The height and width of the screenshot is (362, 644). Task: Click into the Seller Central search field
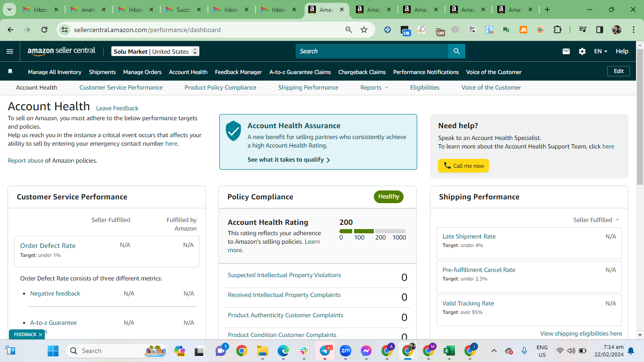click(372, 51)
